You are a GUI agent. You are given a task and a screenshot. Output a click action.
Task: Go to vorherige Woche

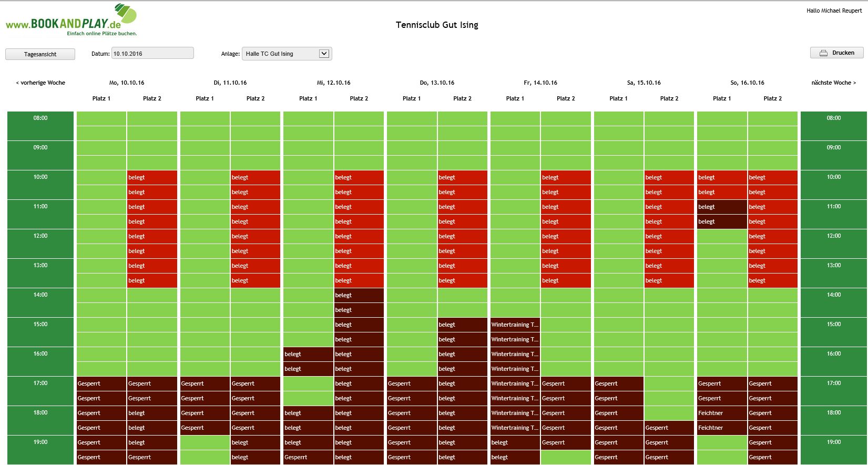(x=40, y=83)
